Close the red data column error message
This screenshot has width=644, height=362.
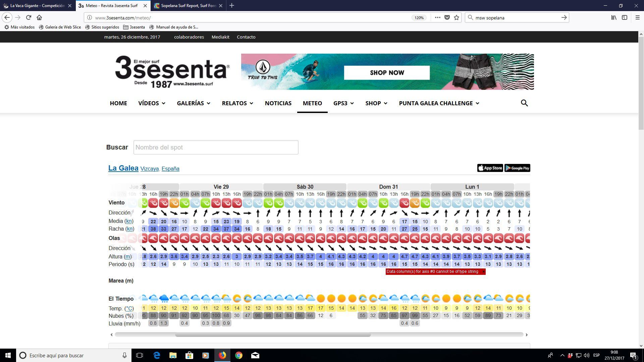[x=483, y=271]
